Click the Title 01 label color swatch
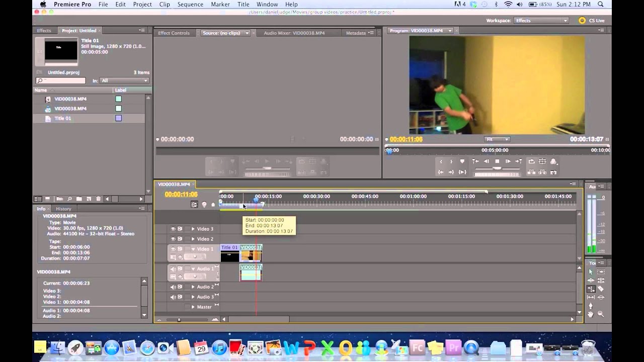This screenshot has height=362, width=644. [119, 118]
